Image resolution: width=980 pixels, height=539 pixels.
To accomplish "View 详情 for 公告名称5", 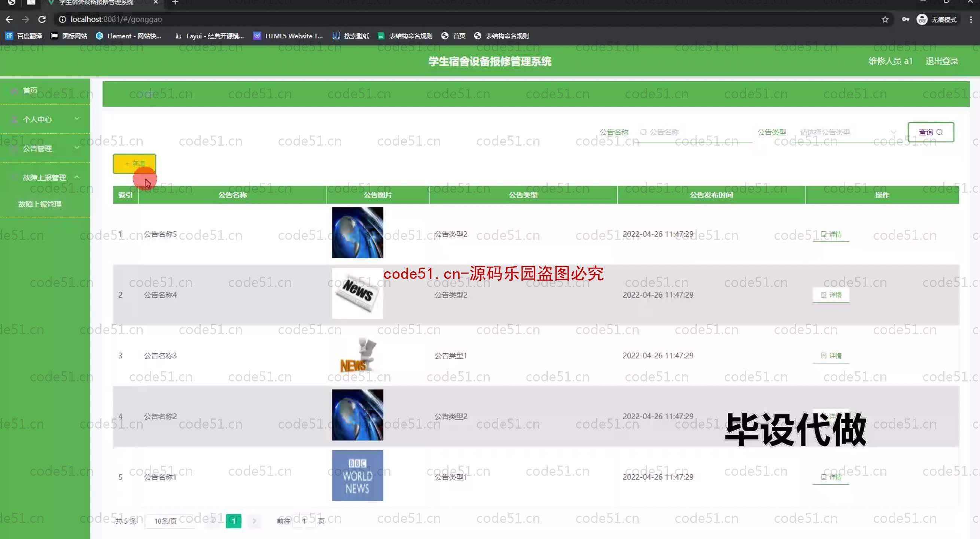I will coord(831,234).
